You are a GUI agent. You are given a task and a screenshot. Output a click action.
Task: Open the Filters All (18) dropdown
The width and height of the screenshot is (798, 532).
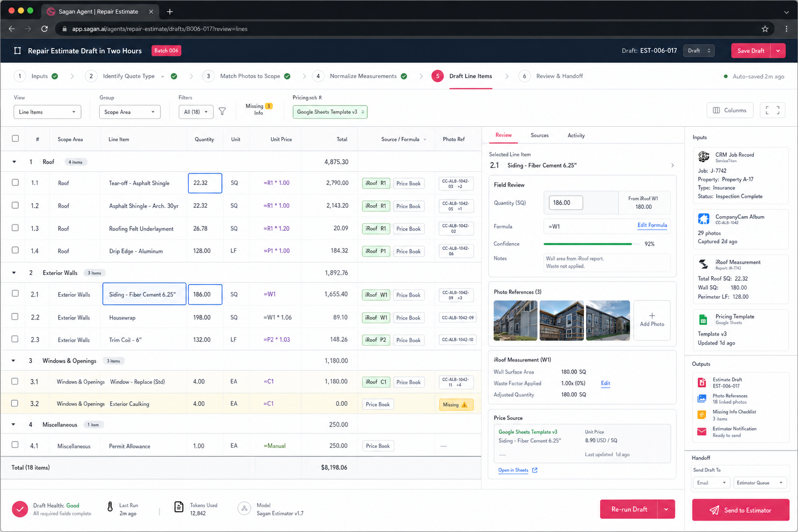196,112
